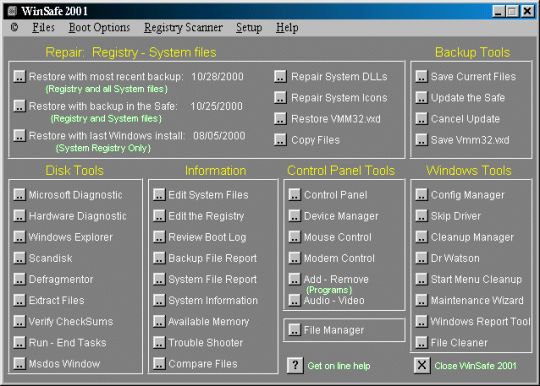Show System Information

159,300
